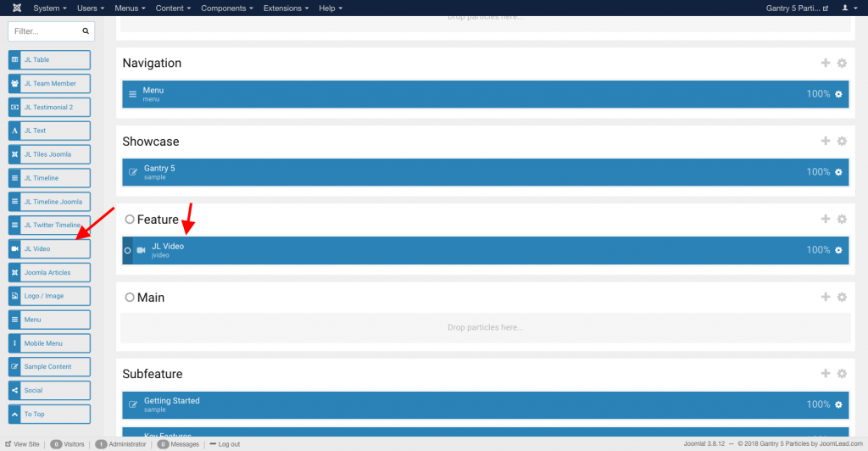Click the JL Timeline Joomla icon
868x451 pixels.
click(15, 202)
